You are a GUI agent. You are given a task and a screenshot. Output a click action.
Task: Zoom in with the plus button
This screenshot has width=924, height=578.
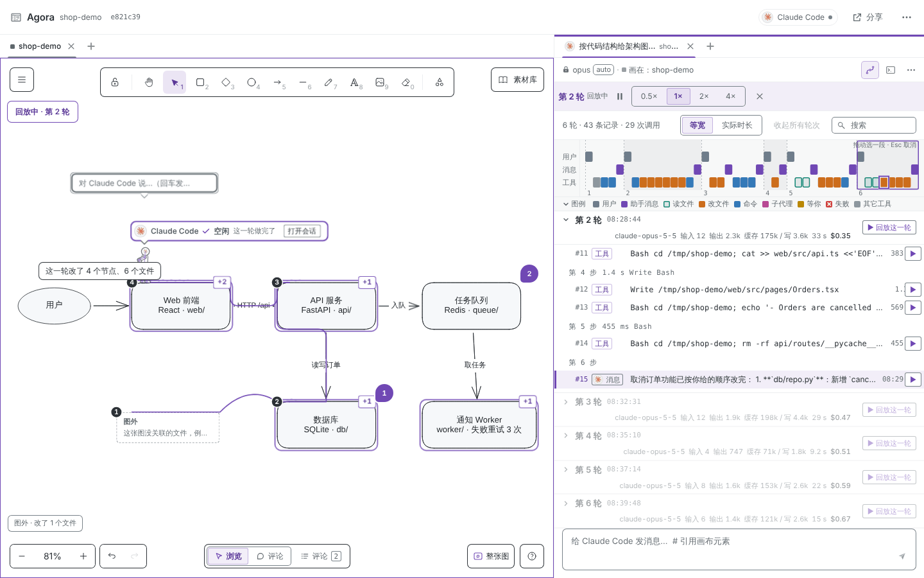pos(83,556)
